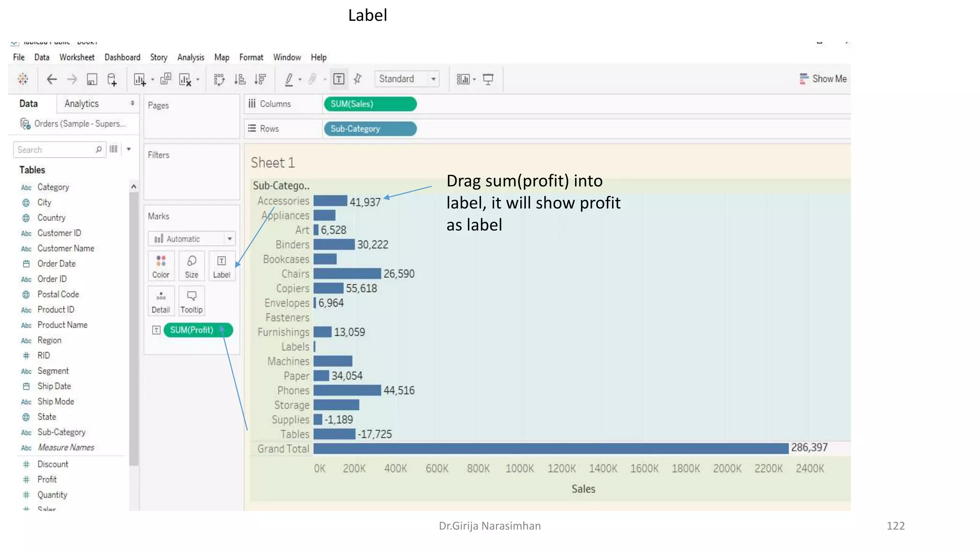Select the Profit measure field

point(47,480)
